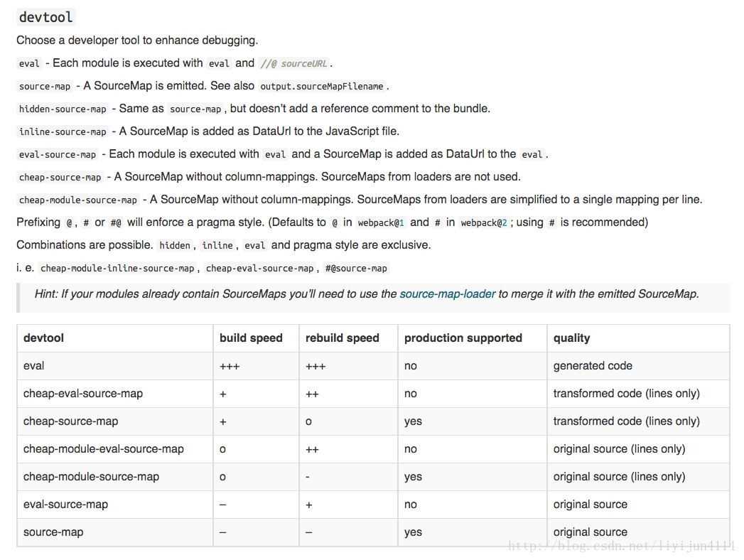
Task: Click the webpack@2 code label
Action: click(x=484, y=222)
